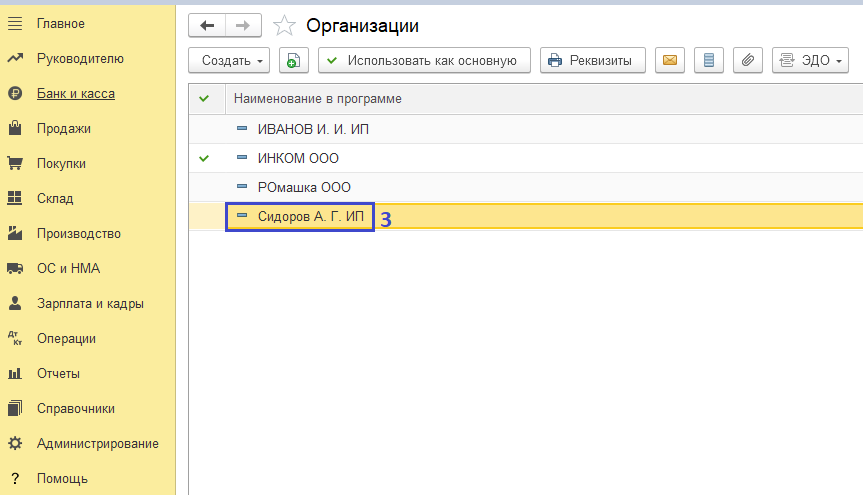This screenshot has width=863, height=495.
Task: Click Использовать как основную button
Action: point(423,61)
